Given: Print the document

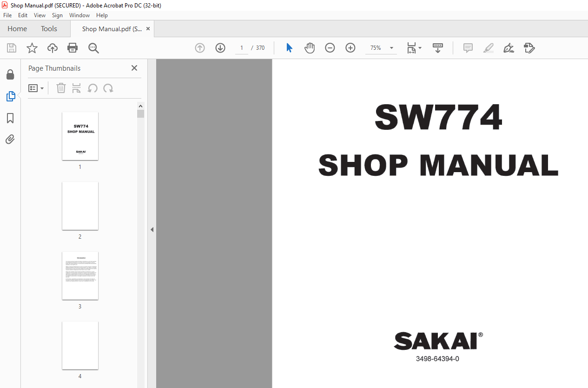Looking at the screenshot, I should [x=73, y=48].
